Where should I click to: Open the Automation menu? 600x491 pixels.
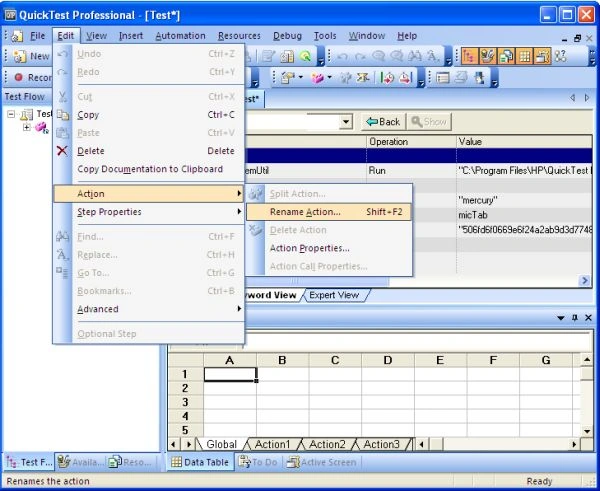[x=180, y=36]
